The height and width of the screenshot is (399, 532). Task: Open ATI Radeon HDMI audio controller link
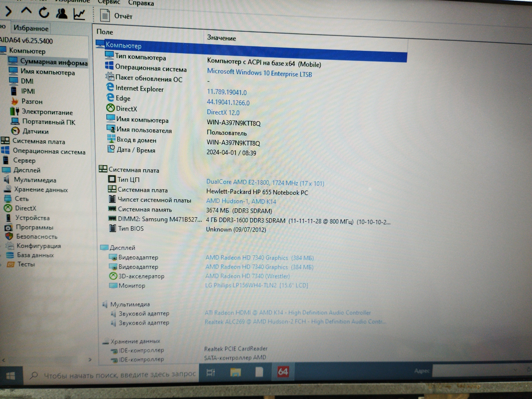point(288,313)
